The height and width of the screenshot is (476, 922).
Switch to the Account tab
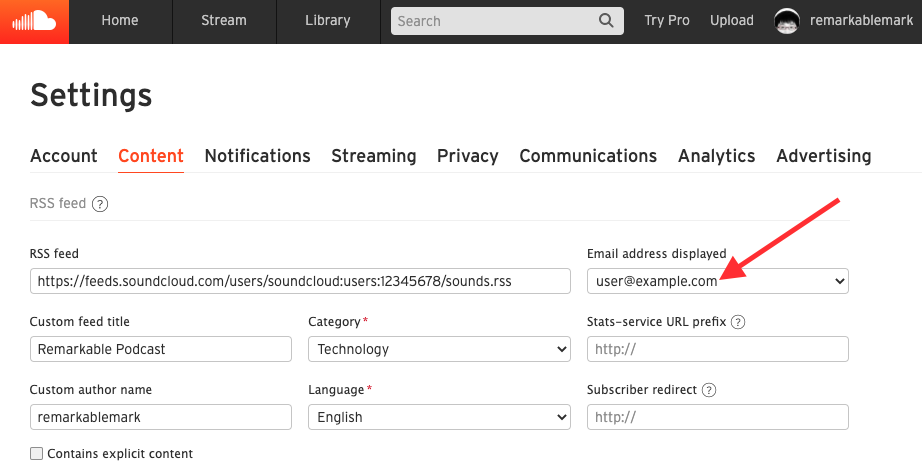click(x=64, y=156)
